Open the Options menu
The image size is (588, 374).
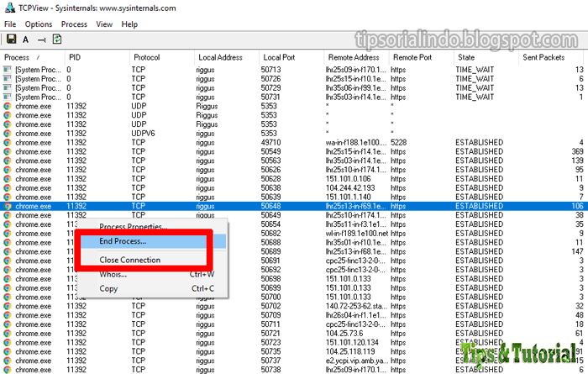[39, 24]
